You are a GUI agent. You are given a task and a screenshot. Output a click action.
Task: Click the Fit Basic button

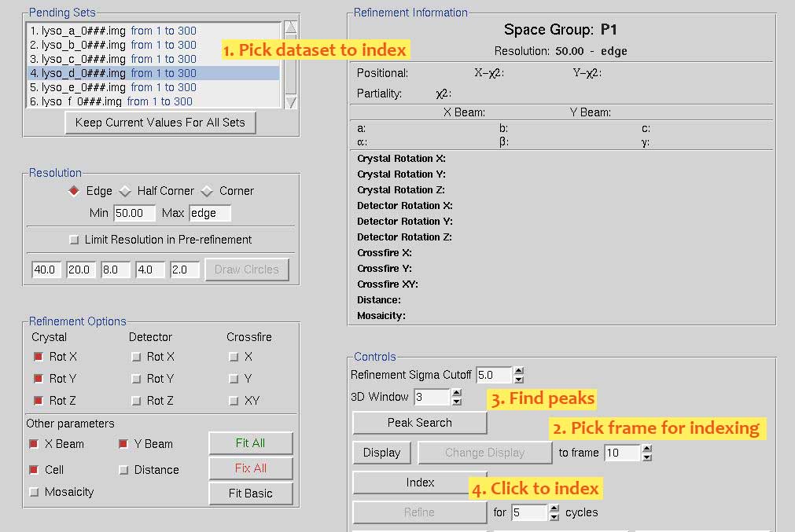click(250, 493)
